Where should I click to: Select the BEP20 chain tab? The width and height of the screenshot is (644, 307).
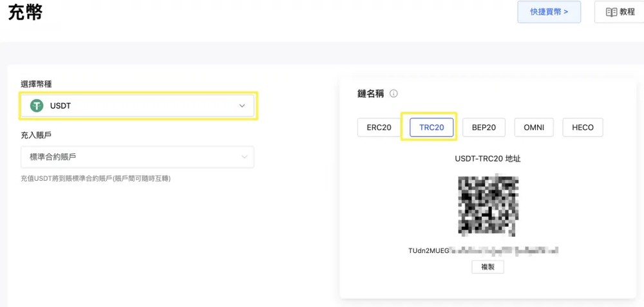point(484,127)
